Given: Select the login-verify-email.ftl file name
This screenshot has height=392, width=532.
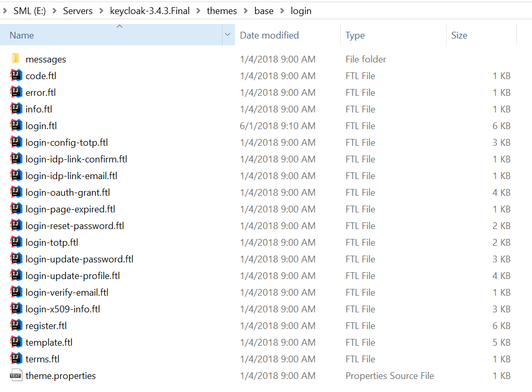Looking at the screenshot, I should [67, 292].
